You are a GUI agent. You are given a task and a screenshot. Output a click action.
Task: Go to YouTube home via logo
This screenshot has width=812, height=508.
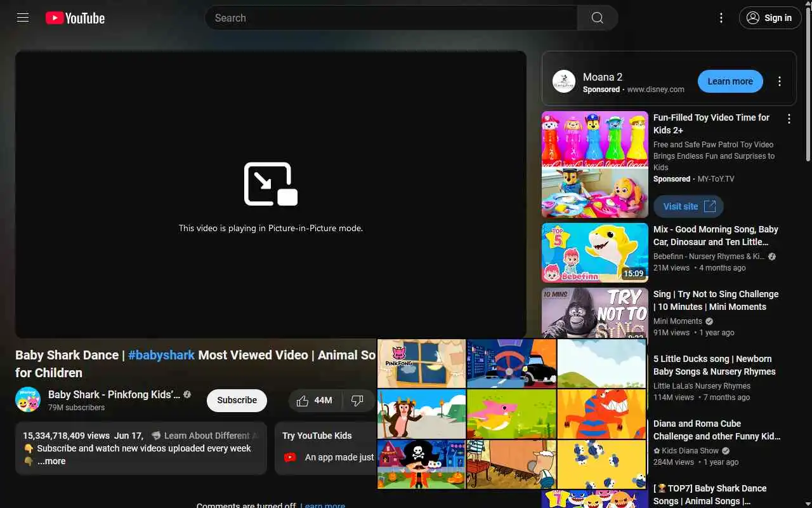[x=75, y=18]
